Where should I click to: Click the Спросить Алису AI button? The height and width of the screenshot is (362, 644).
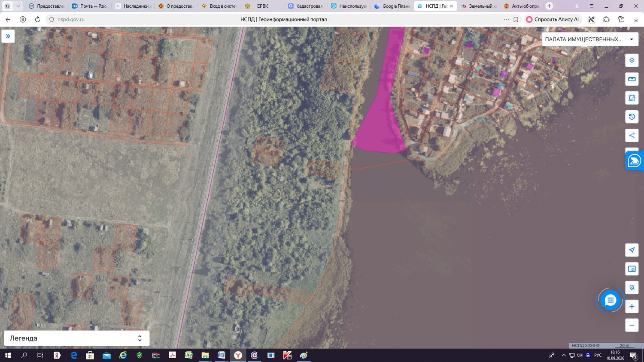click(x=553, y=19)
